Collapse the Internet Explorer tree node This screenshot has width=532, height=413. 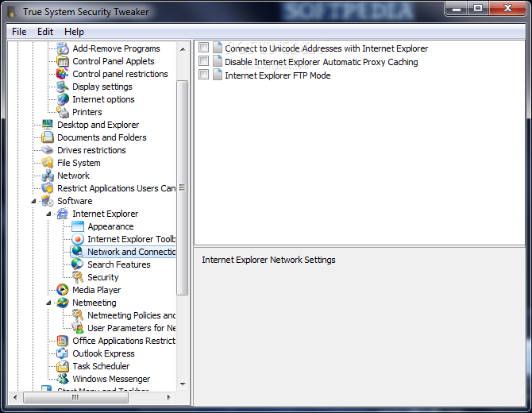pos(48,214)
